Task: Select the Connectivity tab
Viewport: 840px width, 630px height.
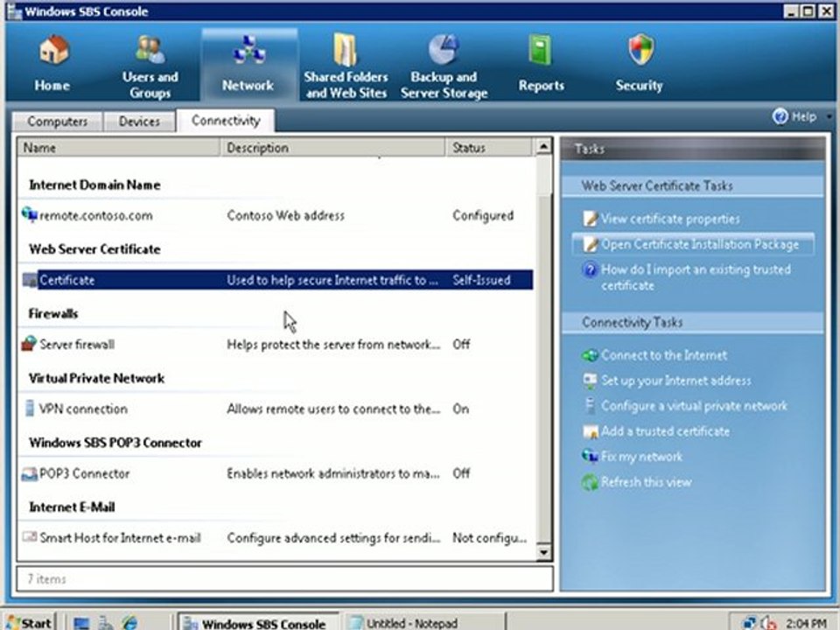Action: (x=226, y=121)
